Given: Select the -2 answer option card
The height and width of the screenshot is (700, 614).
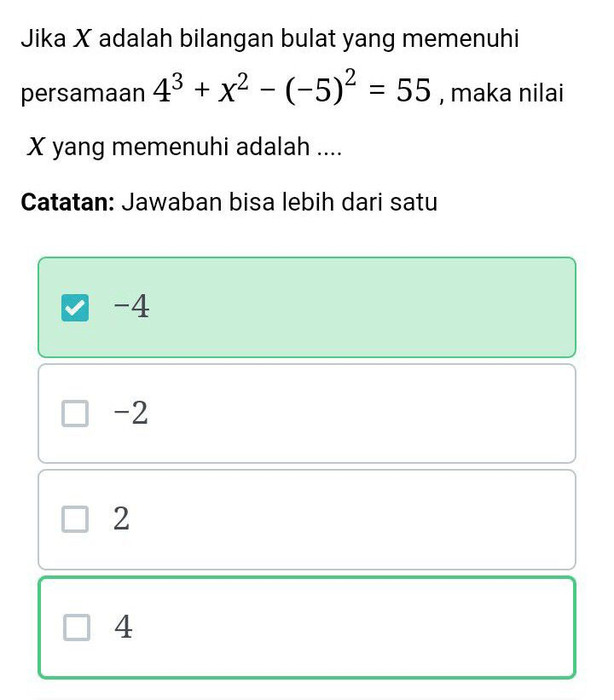Looking at the screenshot, I should [x=307, y=415].
